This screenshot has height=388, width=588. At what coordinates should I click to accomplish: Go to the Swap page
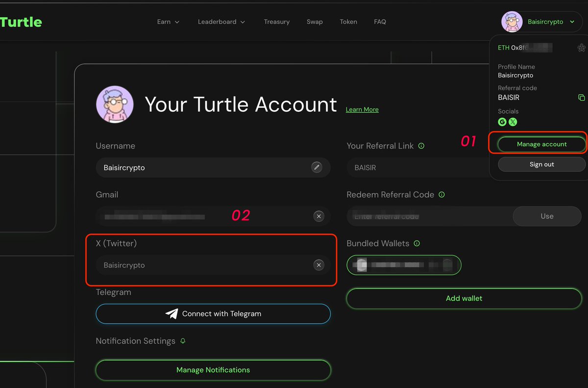tap(315, 22)
